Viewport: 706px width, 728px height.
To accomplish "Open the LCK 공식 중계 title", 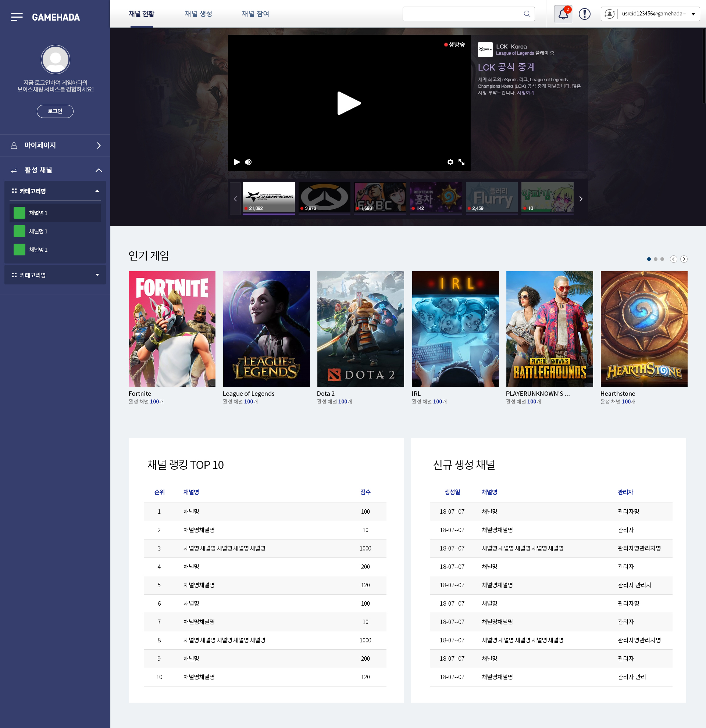I will coord(506,67).
